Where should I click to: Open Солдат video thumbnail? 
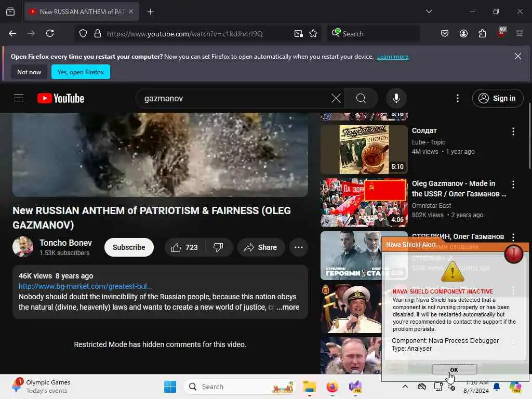click(x=364, y=150)
